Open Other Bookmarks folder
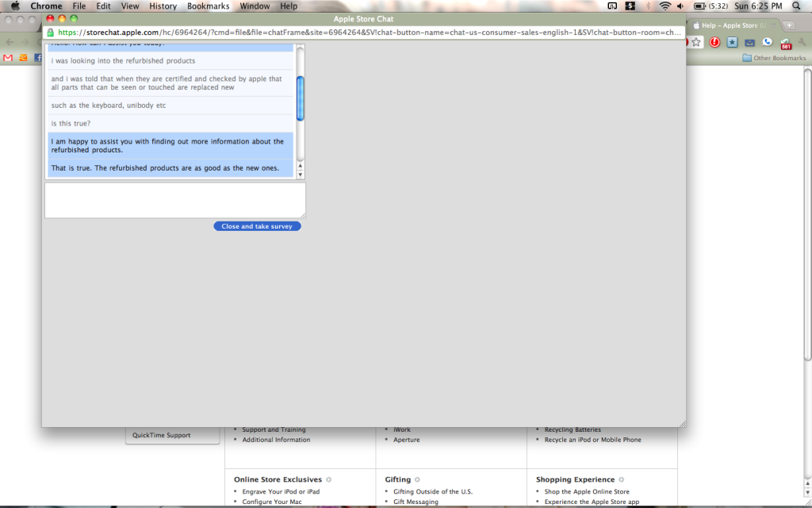 pos(774,58)
